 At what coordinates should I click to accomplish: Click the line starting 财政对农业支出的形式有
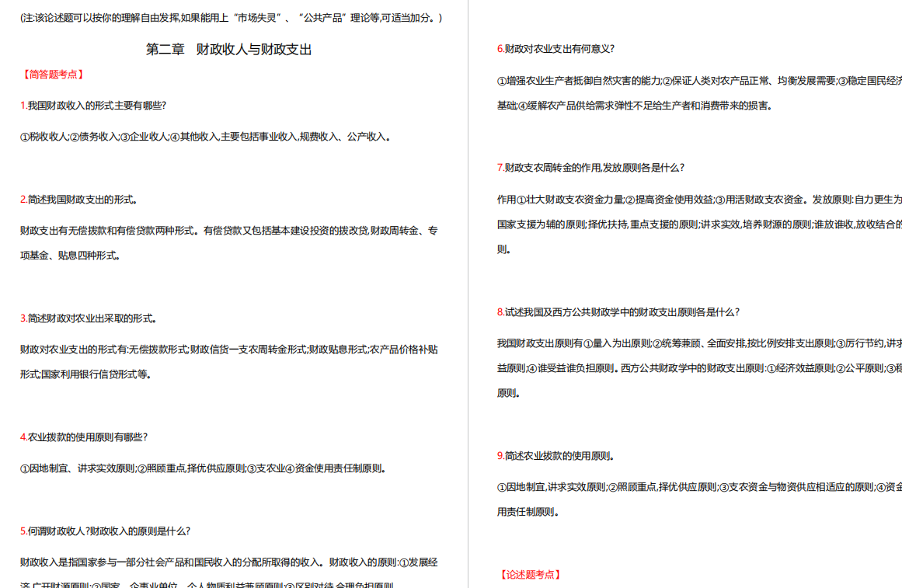[x=229, y=350]
